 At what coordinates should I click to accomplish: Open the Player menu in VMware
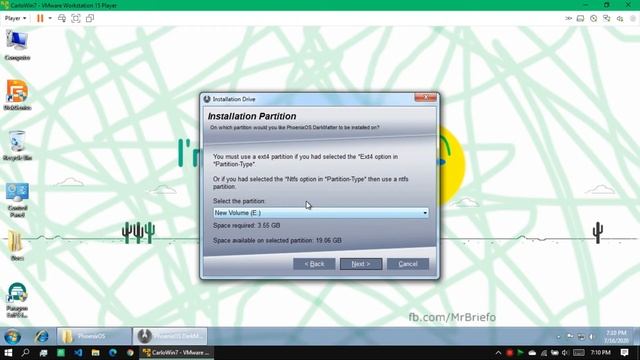pos(15,18)
